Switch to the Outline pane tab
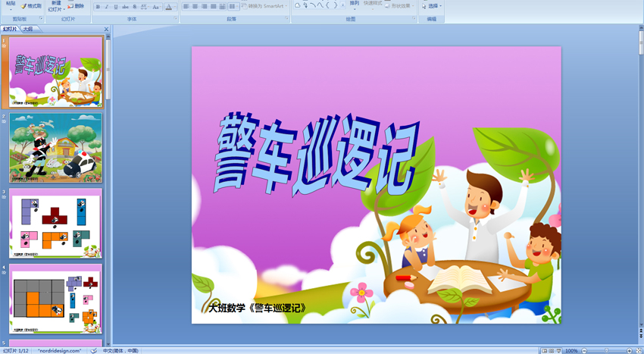This screenshot has width=644, height=354. pos(28,30)
